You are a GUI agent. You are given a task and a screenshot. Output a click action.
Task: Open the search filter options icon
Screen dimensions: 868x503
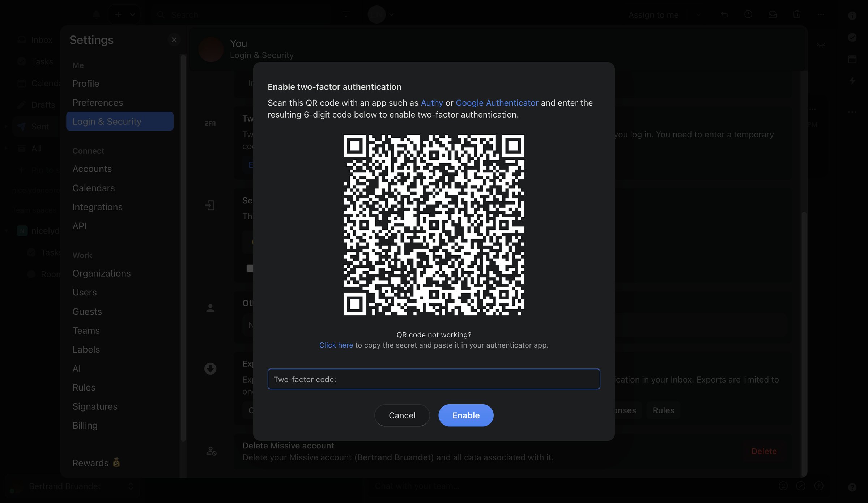(346, 14)
